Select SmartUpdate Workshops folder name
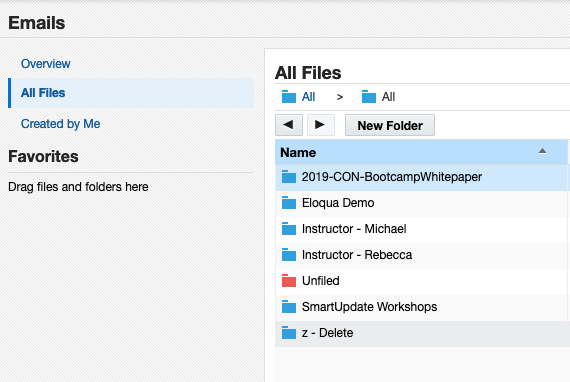Image resolution: width=570 pixels, height=382 pixels. click(x=369, y=307)
